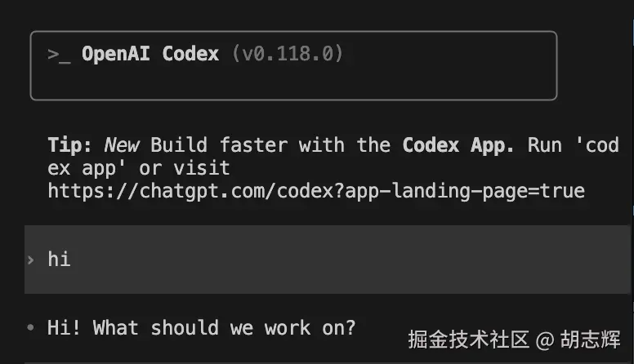Viewport: 634px width, 364px height.
Task: Click the bold Tip: label
Action: pyautogui.click(x=71, y=145)
